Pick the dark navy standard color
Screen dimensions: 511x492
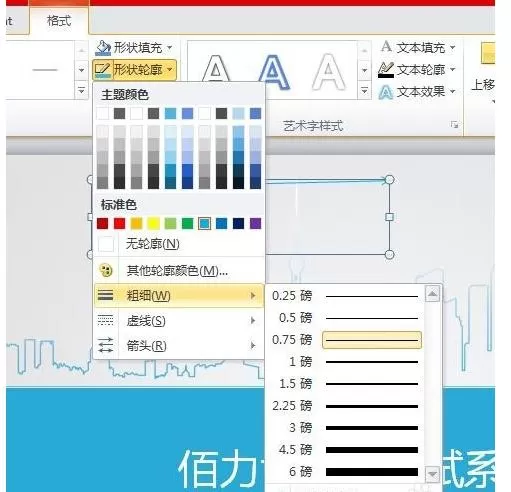238,223
